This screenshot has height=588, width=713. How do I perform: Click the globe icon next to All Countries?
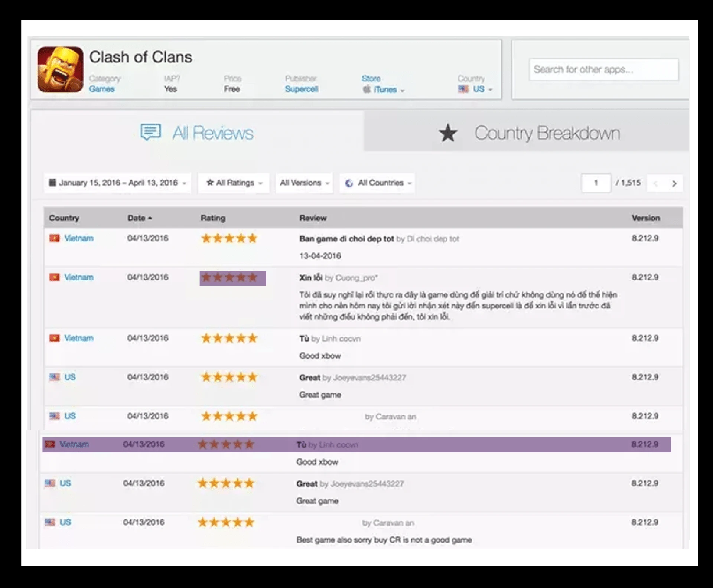coord(348,183)
